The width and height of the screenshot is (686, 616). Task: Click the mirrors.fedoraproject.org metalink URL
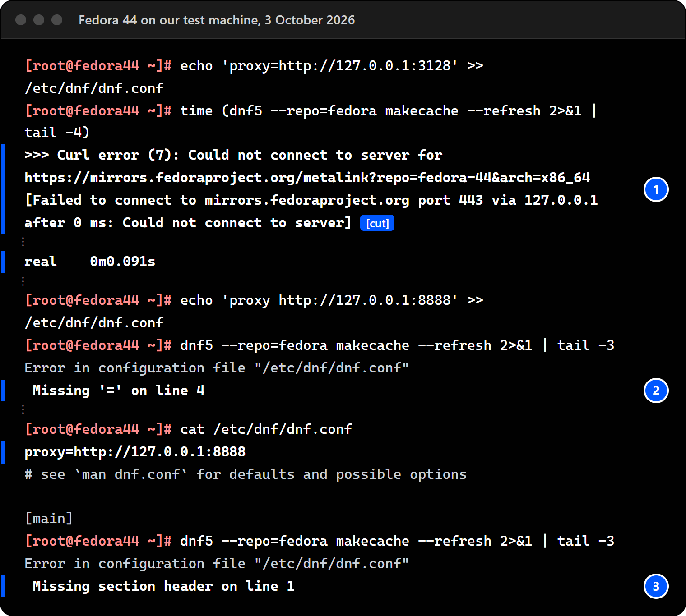pyautogui.click(x=307, y=178)
